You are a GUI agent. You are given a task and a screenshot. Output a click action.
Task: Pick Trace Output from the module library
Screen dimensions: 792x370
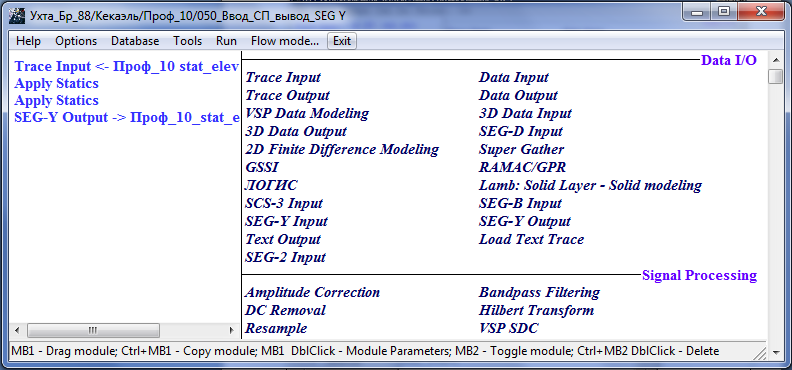coord(287,95)
